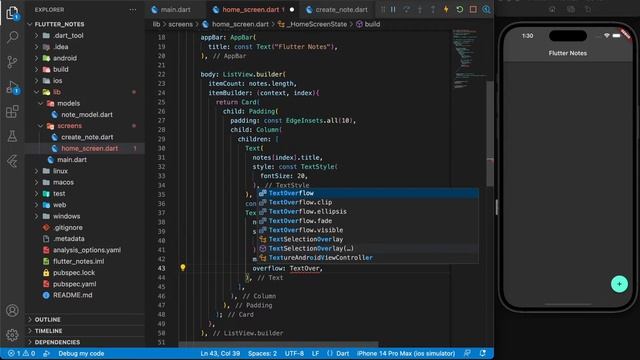Pause the debug session
This screenshot has width=640, height=360.
point(393,9)
